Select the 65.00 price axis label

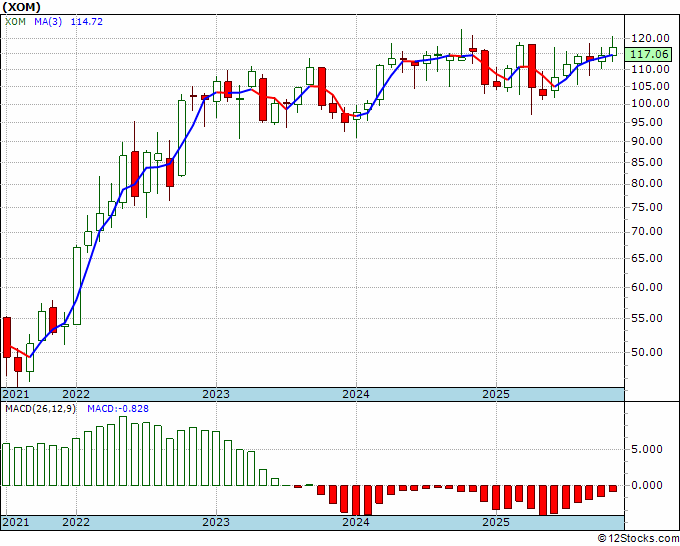tap(647, 258)
